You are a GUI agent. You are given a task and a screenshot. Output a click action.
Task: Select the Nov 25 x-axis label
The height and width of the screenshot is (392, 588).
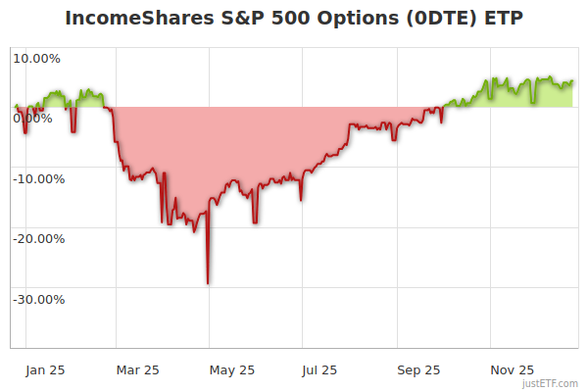(512, 369)
